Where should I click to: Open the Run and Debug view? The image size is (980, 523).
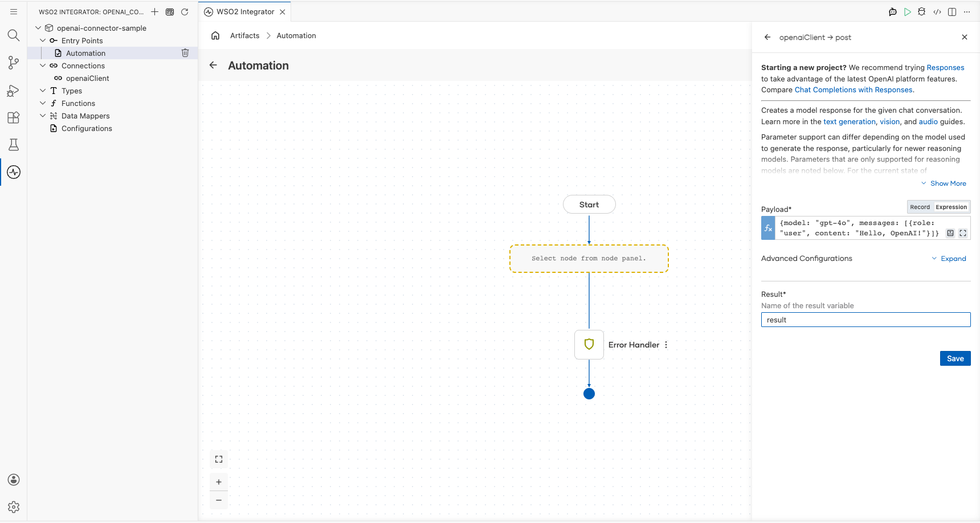pos(14,90)
